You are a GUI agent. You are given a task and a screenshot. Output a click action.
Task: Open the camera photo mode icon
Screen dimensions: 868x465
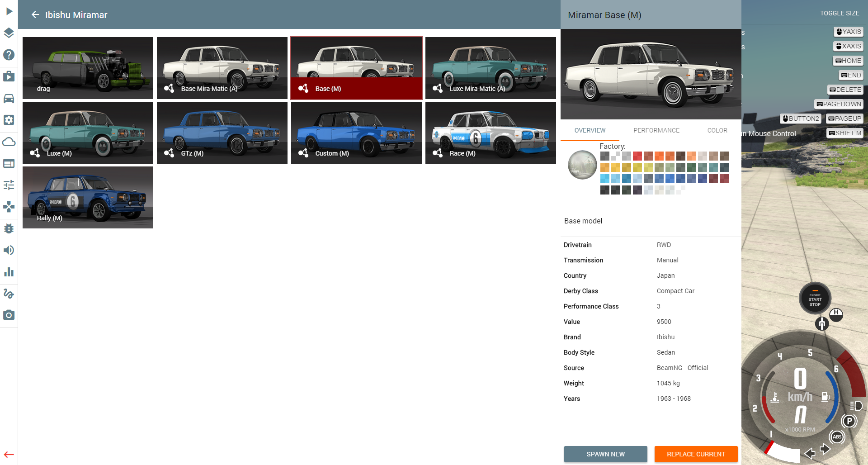(x=9, y=315)
